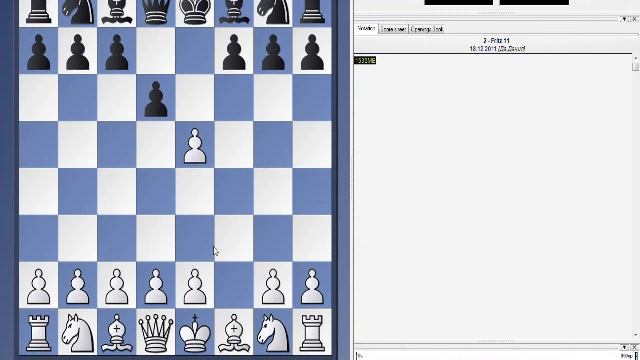Select the white bishop on f1

234,332
